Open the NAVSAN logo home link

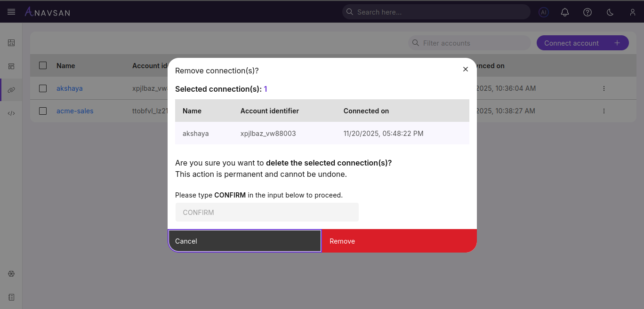click(47, 12)
